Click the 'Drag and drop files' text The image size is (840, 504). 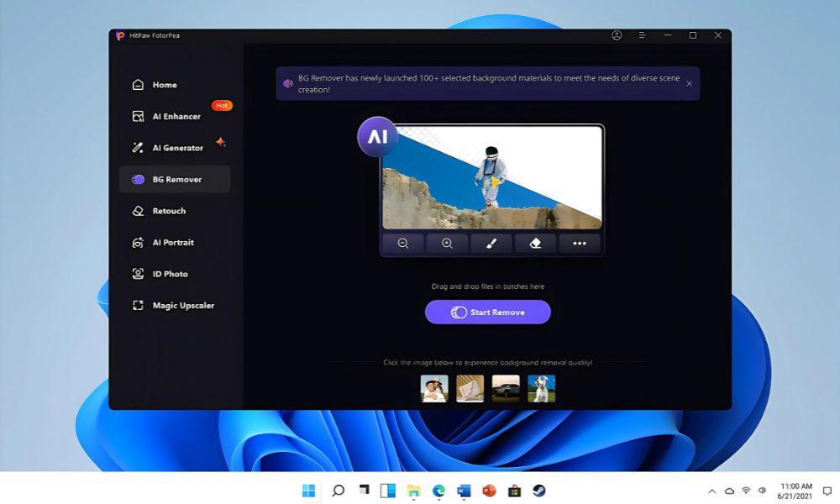[487, 286]
